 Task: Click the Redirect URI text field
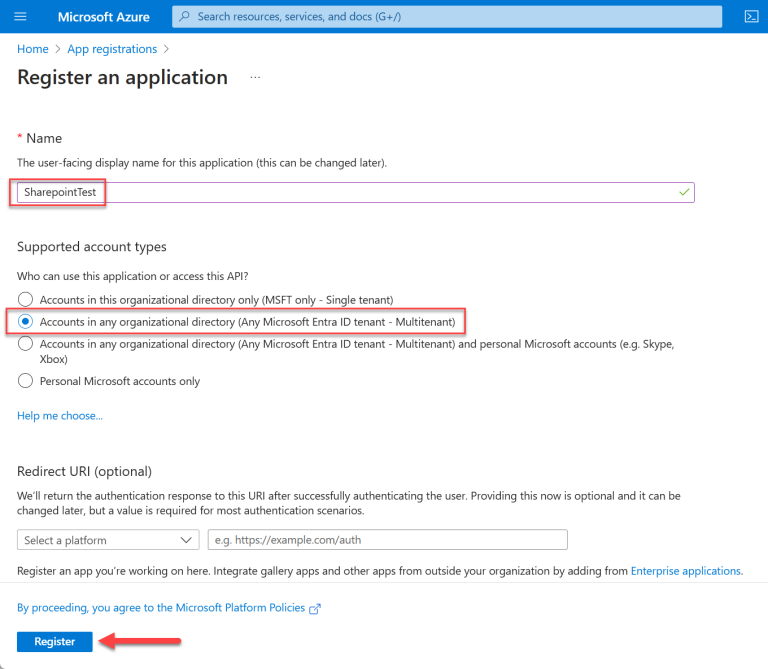tap(387, 540)
